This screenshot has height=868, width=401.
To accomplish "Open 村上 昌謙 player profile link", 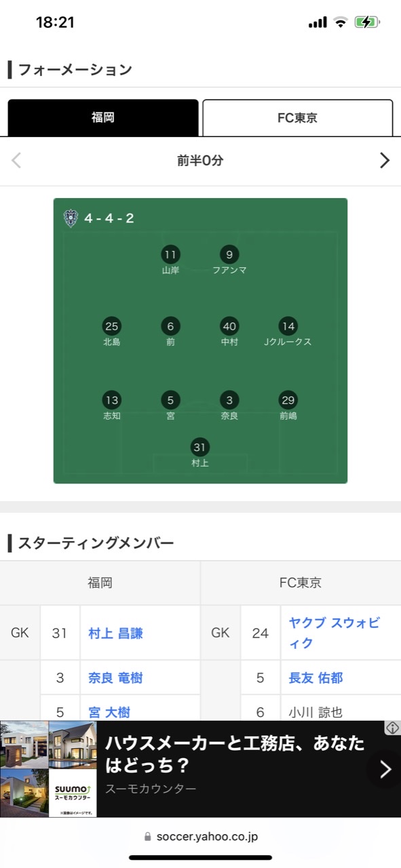I will 116,633.
